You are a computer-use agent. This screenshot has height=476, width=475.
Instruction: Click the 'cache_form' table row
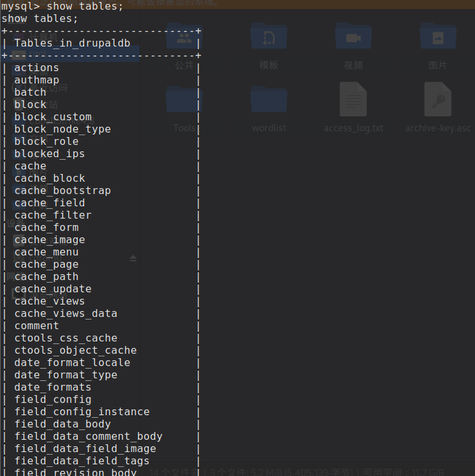[x=101, y=228]
